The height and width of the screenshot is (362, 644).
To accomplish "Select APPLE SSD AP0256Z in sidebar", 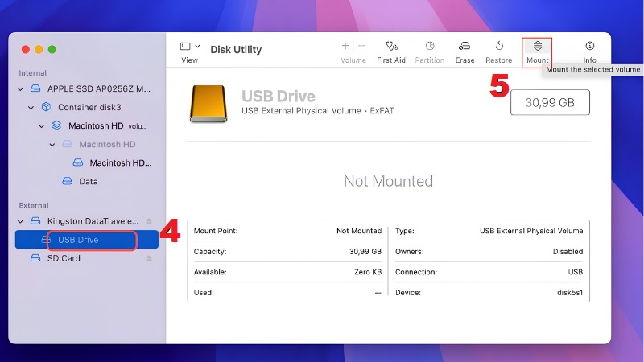I will point(87,88).
